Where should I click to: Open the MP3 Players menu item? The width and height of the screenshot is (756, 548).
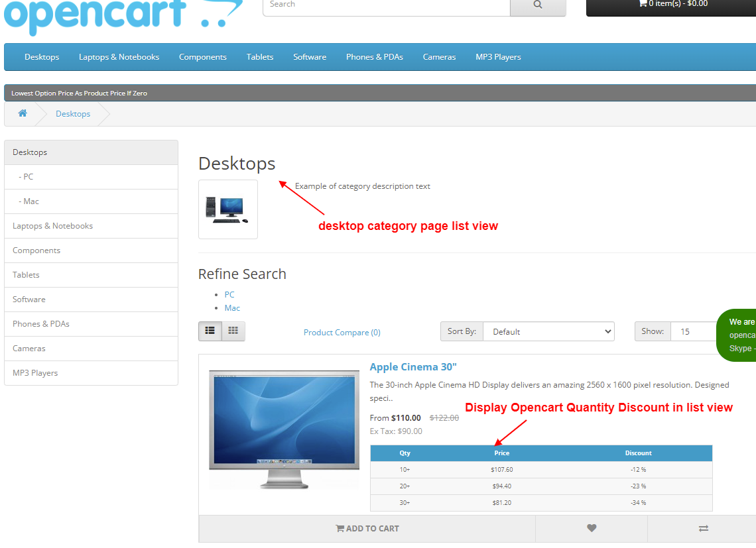tap(498, 57)
